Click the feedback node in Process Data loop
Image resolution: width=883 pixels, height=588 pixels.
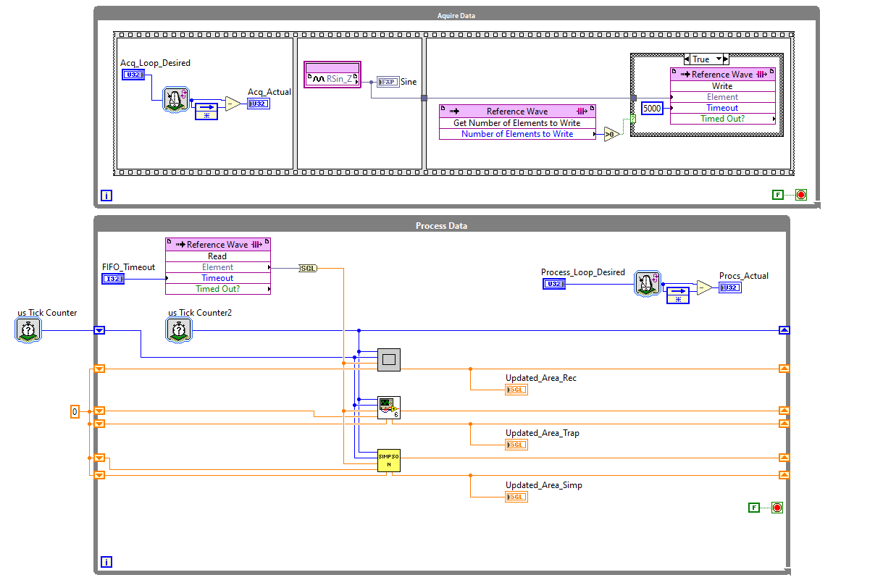click(x=677, y=294)
